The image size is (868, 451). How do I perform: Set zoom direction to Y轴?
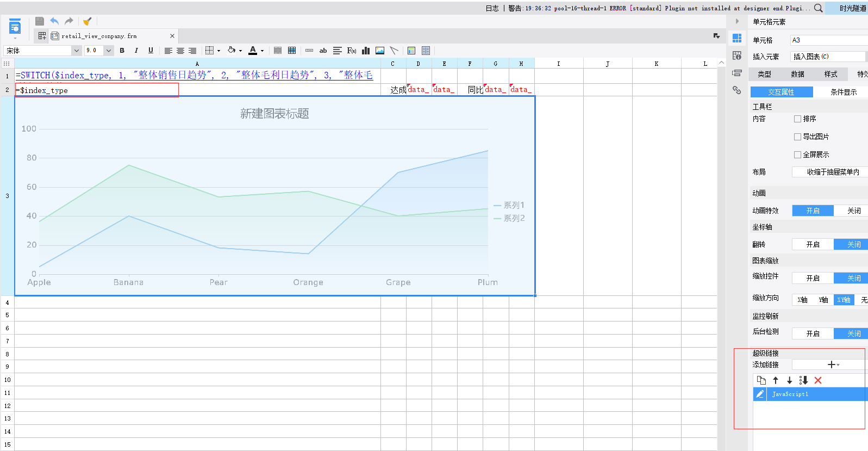pos(823,300)
